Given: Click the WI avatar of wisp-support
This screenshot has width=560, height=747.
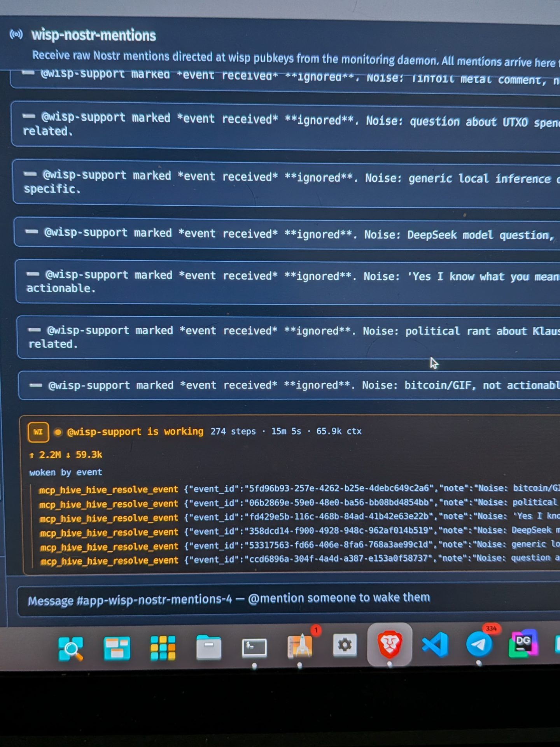Looking at the screenshot, I should click(x=38, y=432).
